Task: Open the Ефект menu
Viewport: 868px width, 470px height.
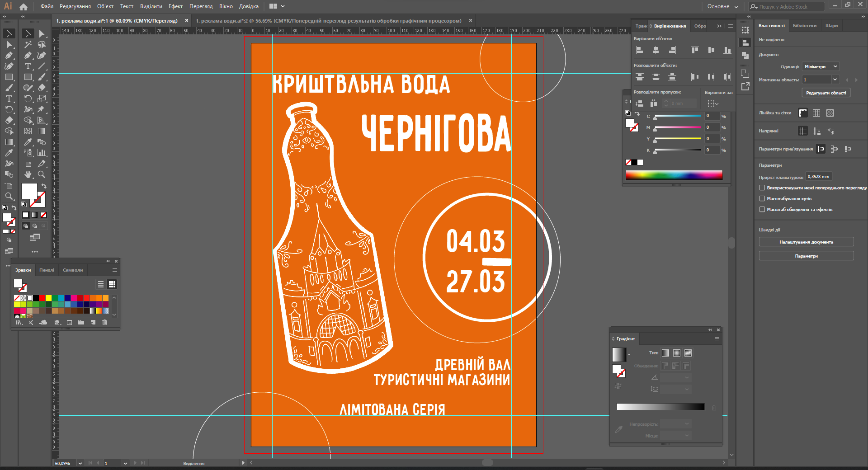Action: coord(175,6)
